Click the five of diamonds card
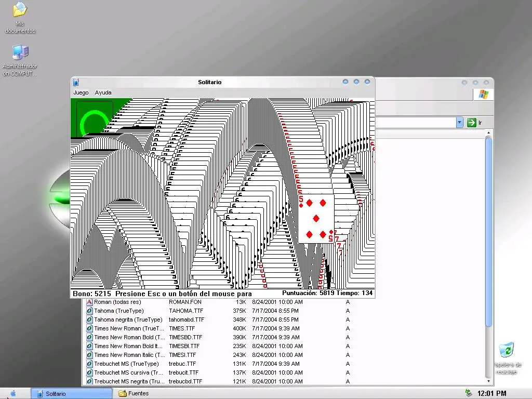Viewport: 532px width, 399px height. click(316, 219)
